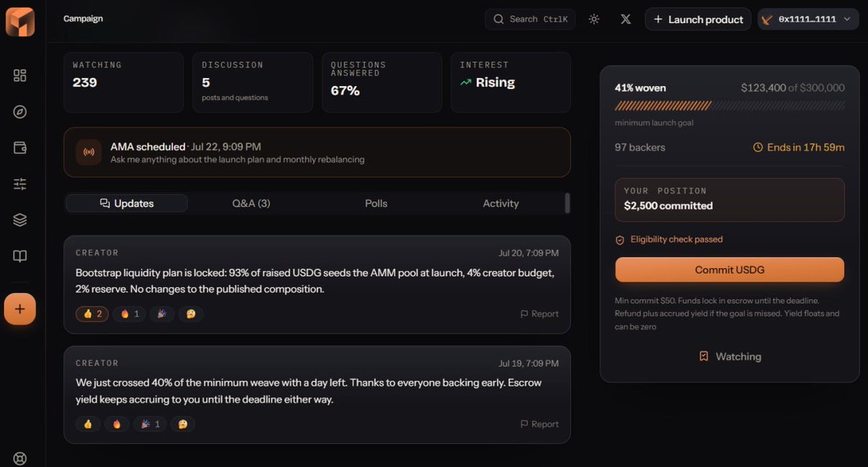Click the scrollbar beside the tab row
868x467 pixels.
pyautogui.click(x=568, y=203)
